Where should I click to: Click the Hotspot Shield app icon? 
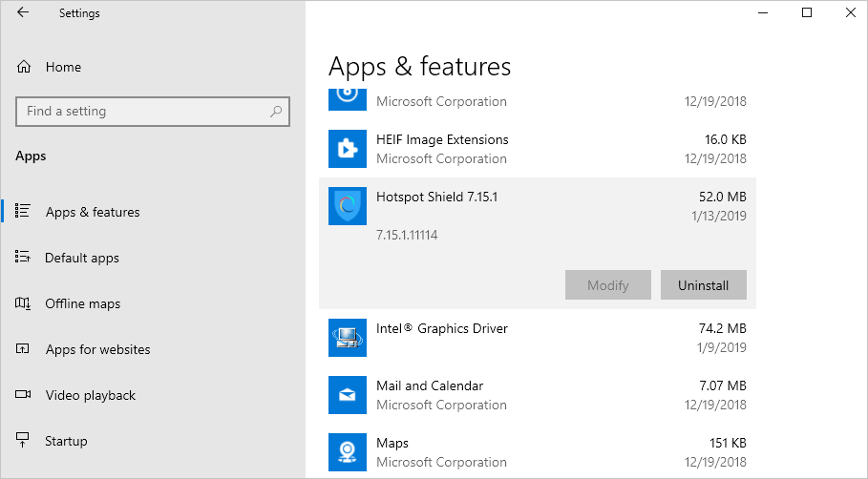347,206
